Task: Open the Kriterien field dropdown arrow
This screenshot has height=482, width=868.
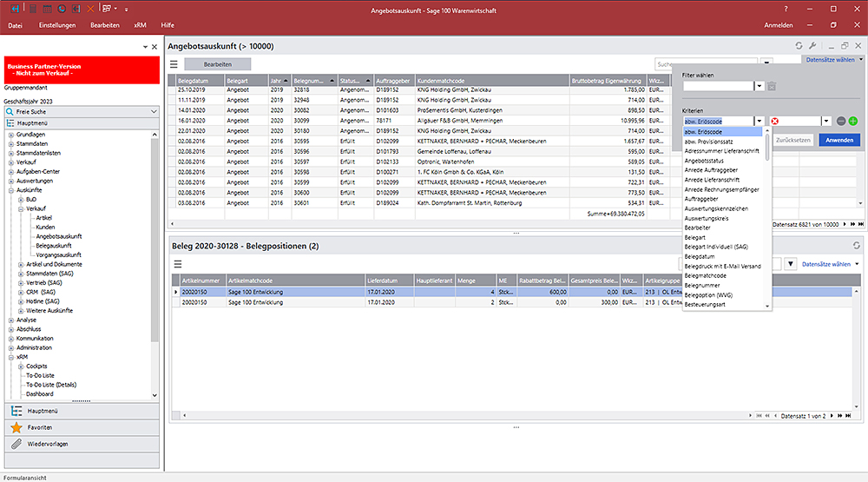Action: click(759, 121)
